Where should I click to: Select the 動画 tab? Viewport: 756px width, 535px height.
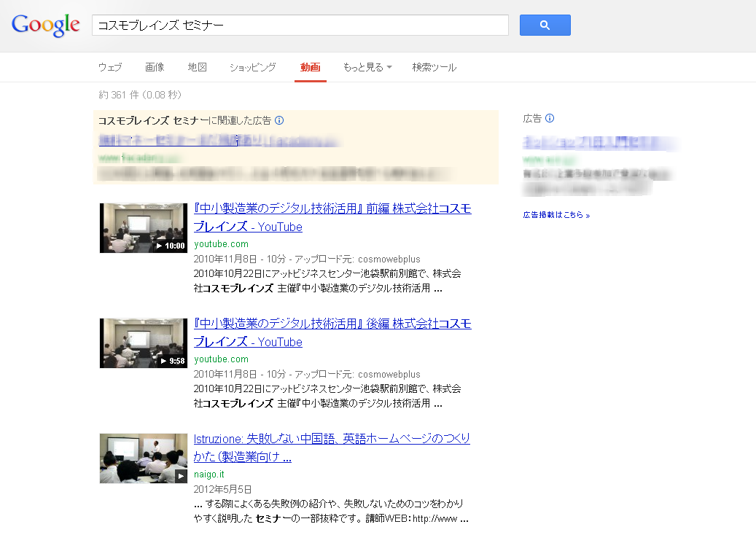tap(311, 68)
